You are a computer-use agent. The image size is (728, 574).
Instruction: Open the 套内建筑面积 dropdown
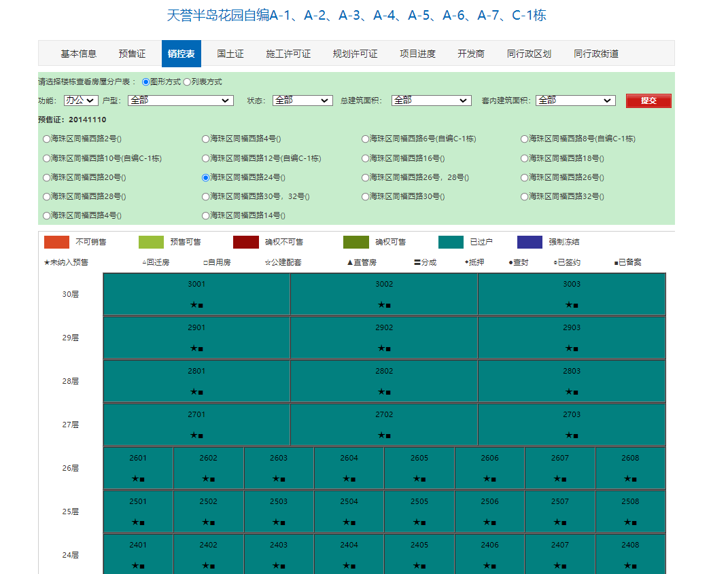pyautogui.click(x=575, y=99)
